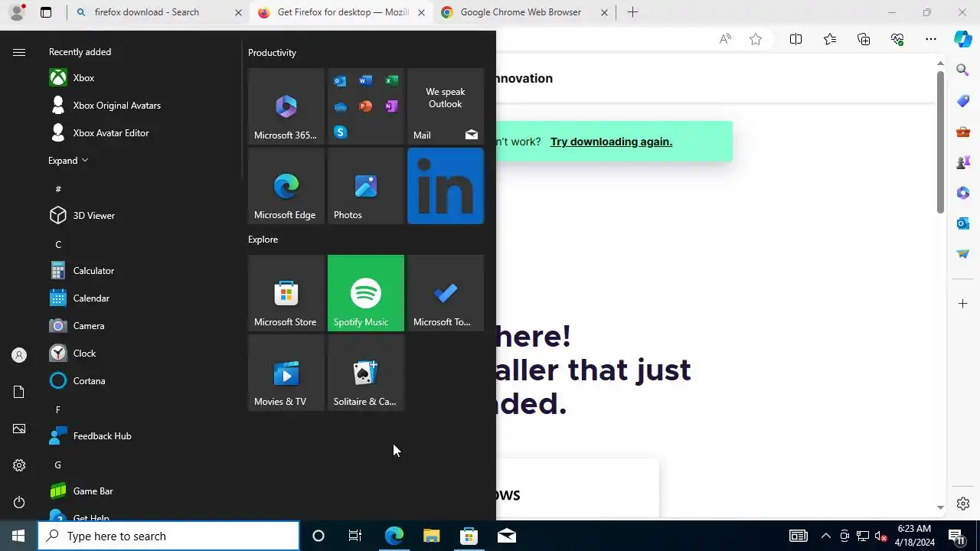Open Solitaire & Casual Games tile
This screenshot has width=980, height=551.
click(366, 373)
